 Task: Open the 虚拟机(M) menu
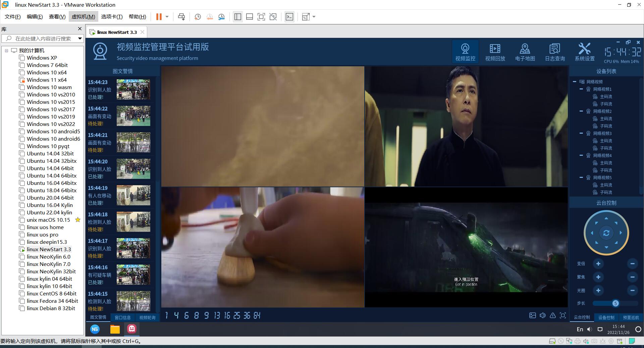click(x=83, y=17)
